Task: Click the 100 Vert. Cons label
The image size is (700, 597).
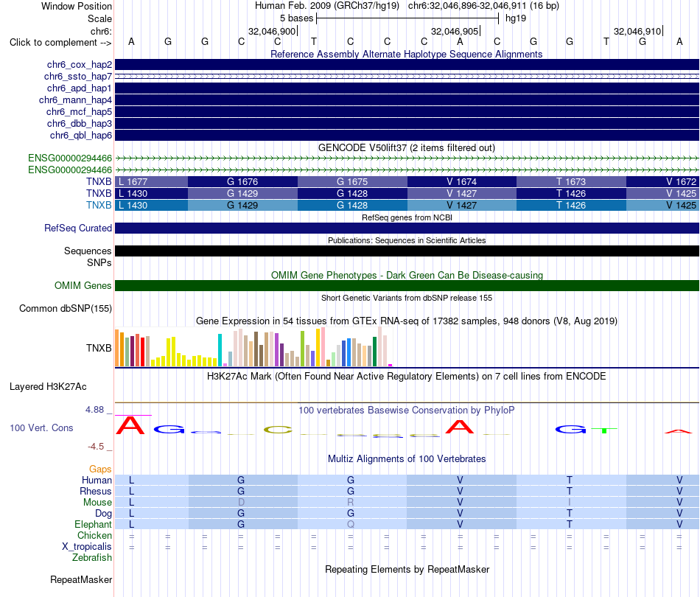Action: click(41, 427)
